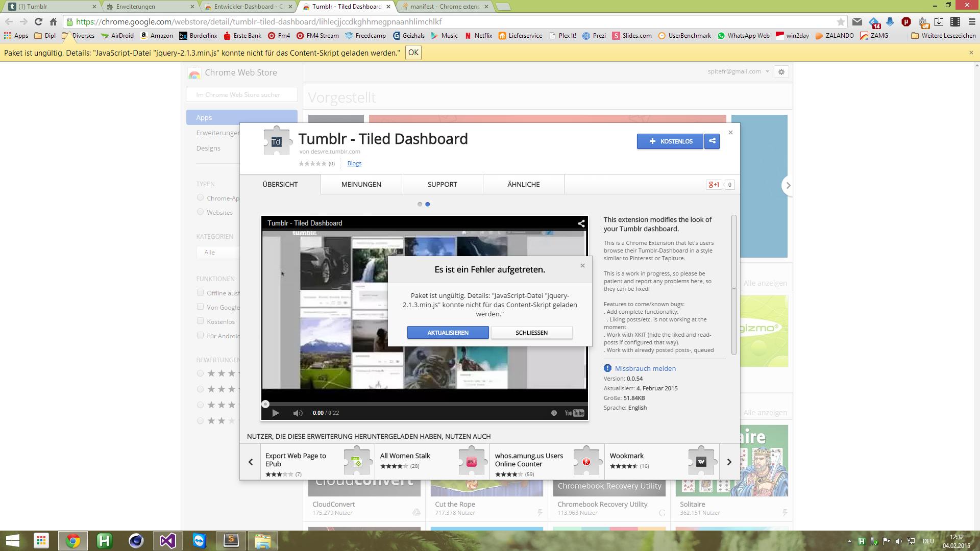Click Missbrauch melden link
The height and width of the screenshot is (551, 980).
(x=645, y=368)
